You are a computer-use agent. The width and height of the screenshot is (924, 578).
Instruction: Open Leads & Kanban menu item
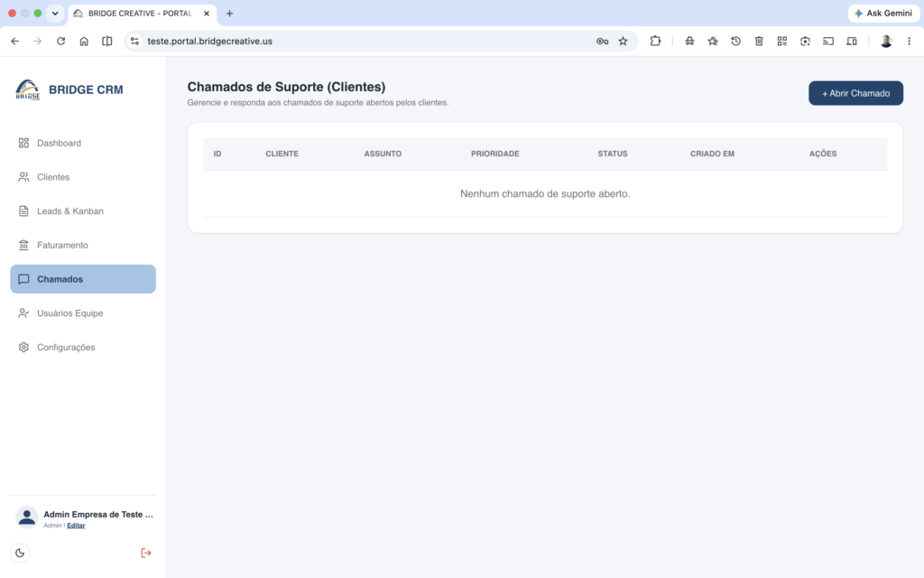tap(83, 211)
